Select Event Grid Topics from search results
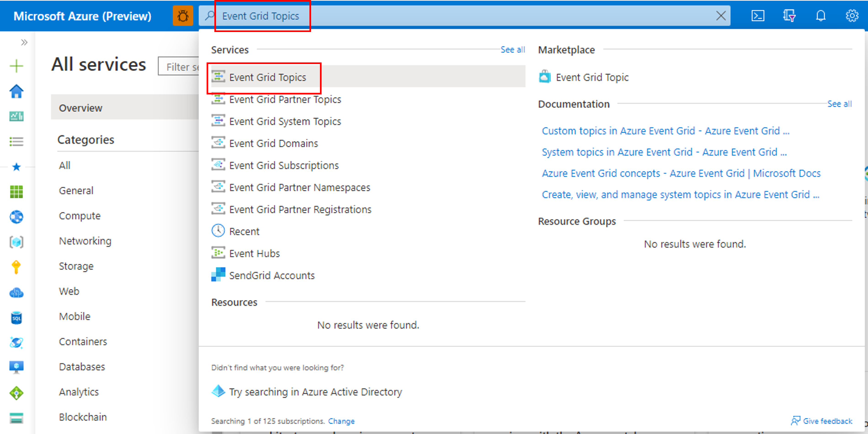 (267, 77)
